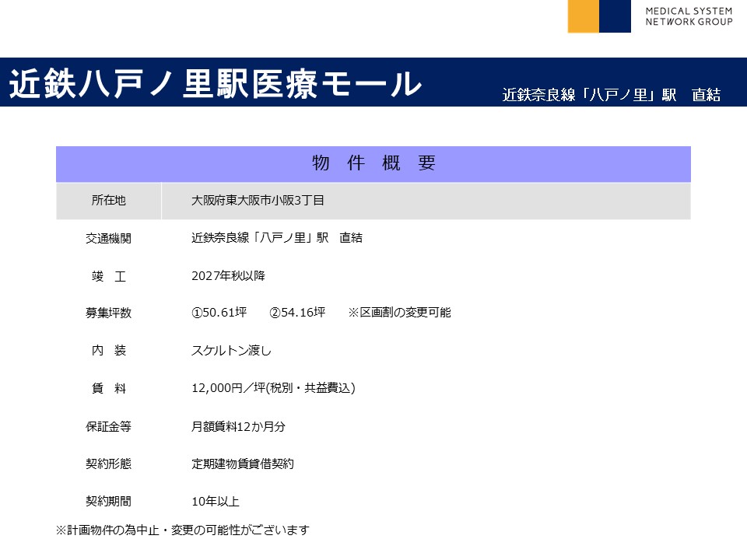Click the subtitle 近鉄奈良線「八戸ノ里」駅 直結 in the banner
This screenshot has width=747, height=560.
[612, 95]
